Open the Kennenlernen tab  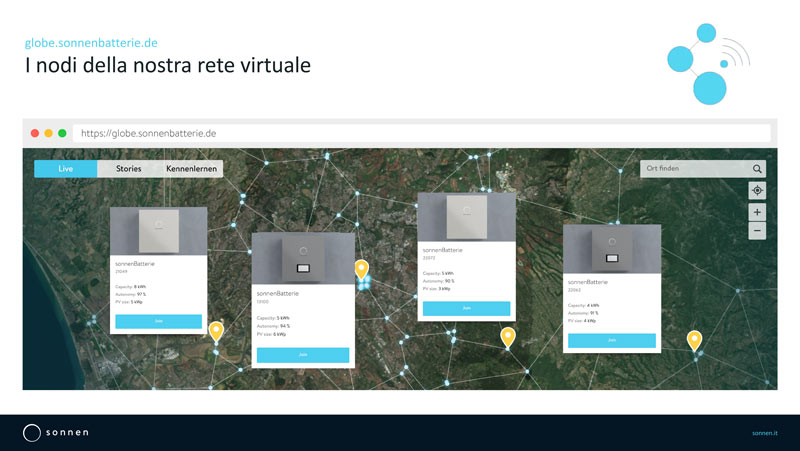click(x=191, y=168)
